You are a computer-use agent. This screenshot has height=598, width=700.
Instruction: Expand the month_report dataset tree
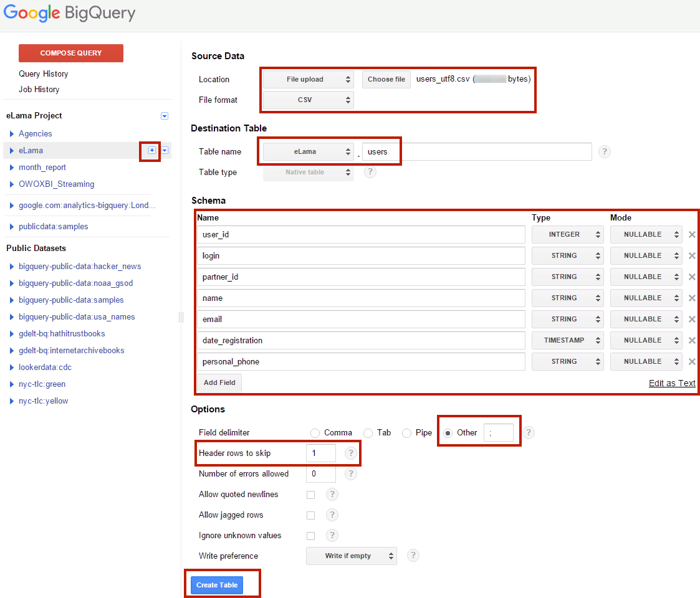12,168
